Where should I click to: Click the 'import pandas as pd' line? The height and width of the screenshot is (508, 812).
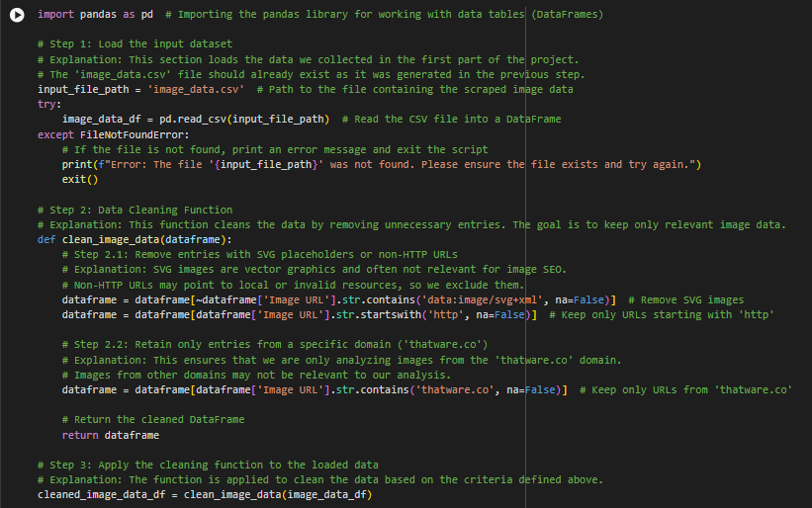coord(320,15)
